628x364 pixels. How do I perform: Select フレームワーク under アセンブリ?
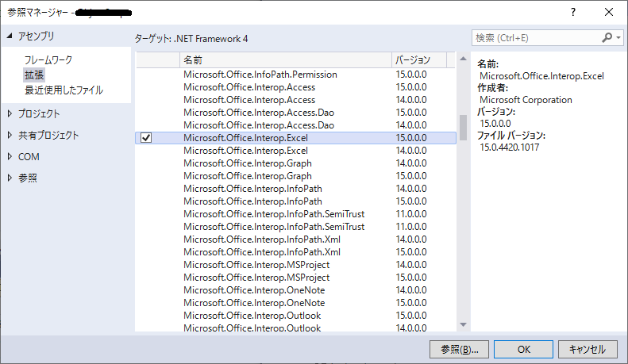point(48,60)
